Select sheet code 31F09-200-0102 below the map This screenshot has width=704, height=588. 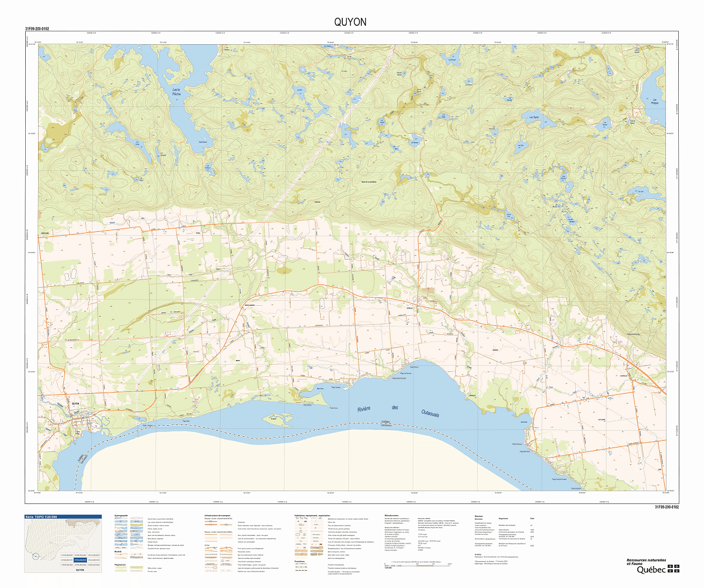[666, 507]
